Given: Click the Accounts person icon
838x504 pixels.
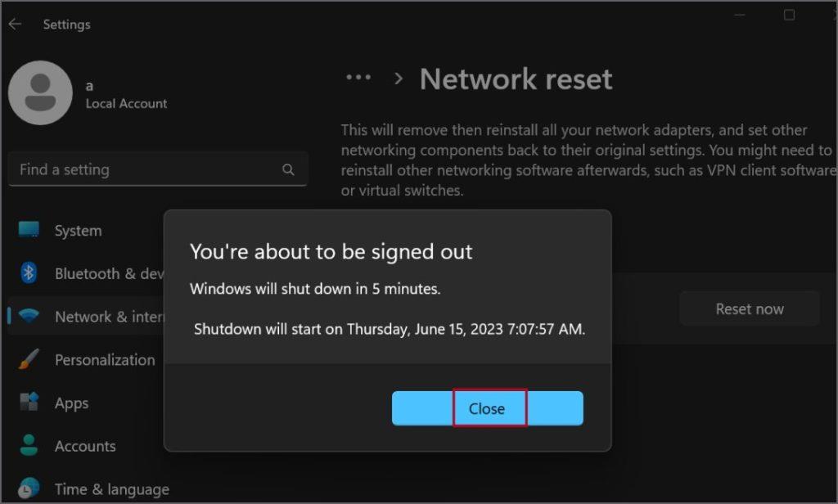Looking at the screenshot, I should pyautogui.click(x=29, y=445).
